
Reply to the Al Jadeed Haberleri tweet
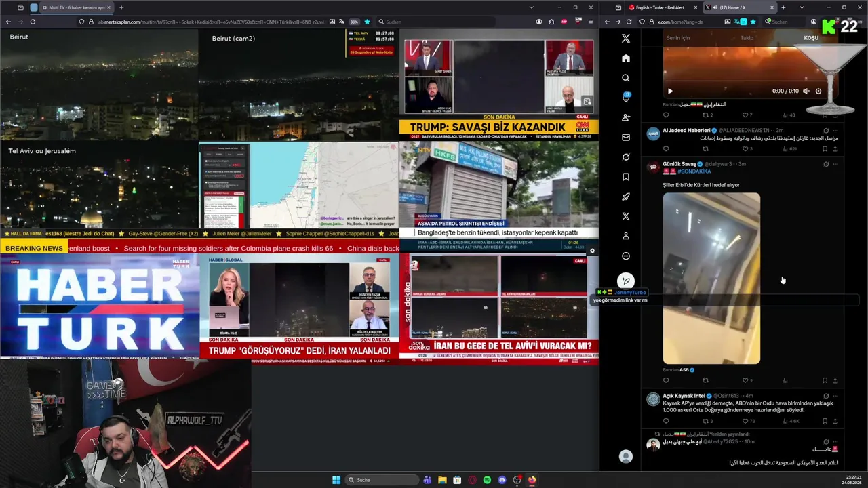point(666,148)
